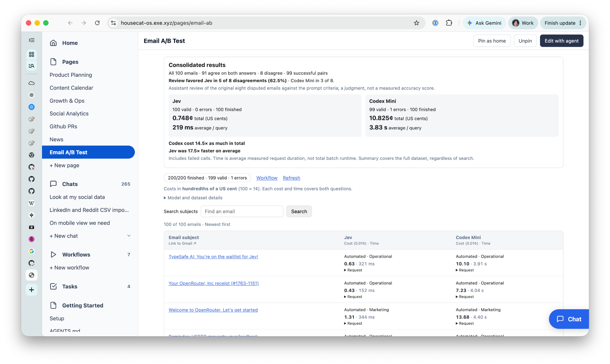Expand Codex Mini Request for OpenRouter receipt
The width and height of the screenshot is (610, 364).
(465, 297)
